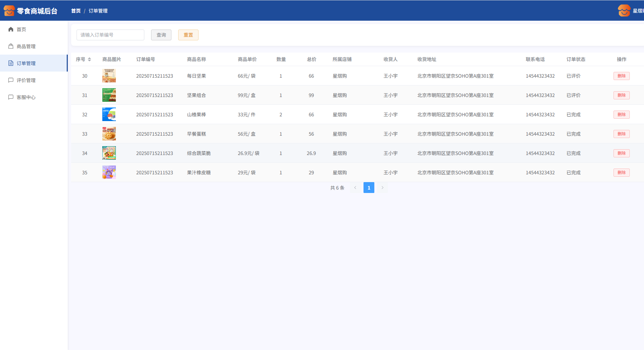Click the home icon in sidebar
The height and width of the screenshot is (350, 644).
click(11, 30)
